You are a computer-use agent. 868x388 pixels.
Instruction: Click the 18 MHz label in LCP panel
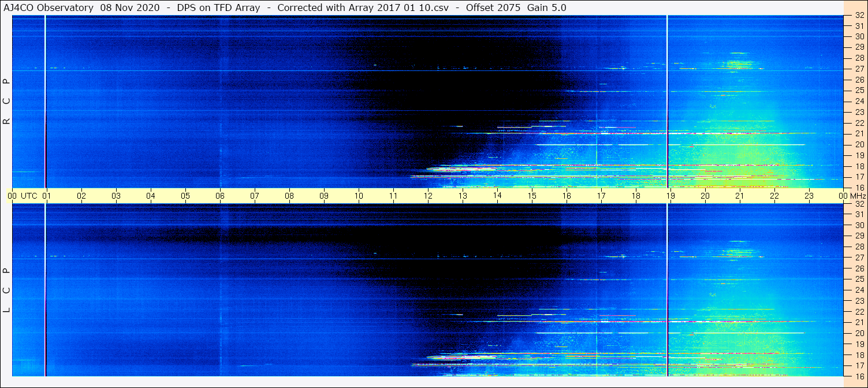coord(859,355)
